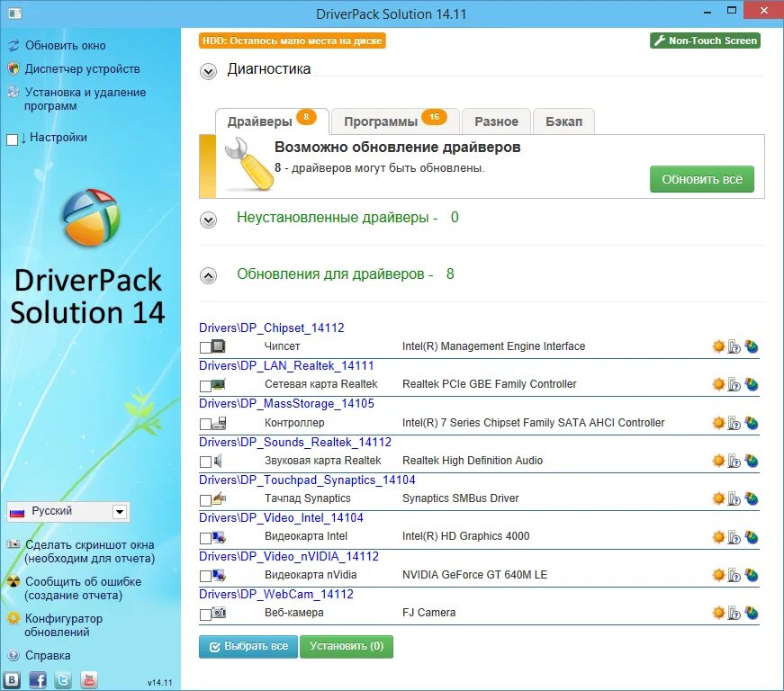Tick the Веб-камера checkbox

pyautogui.click(x=205, y=614)
